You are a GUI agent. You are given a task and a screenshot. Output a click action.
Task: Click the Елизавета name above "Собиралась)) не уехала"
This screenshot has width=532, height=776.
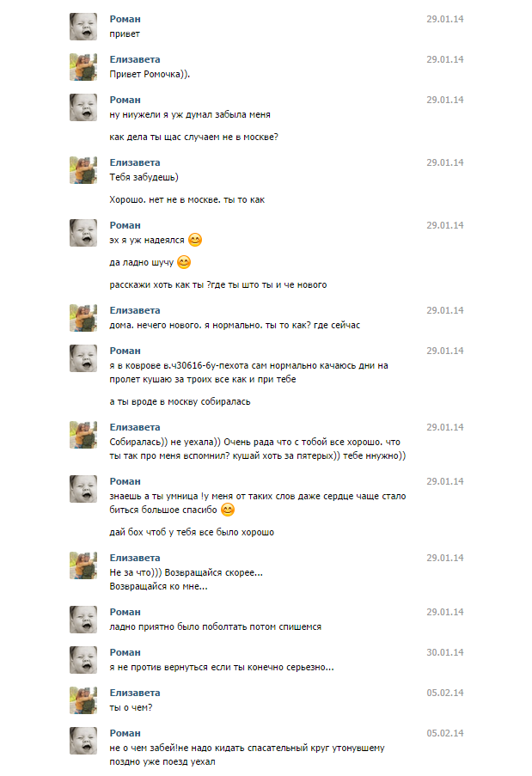coord(135,427)
